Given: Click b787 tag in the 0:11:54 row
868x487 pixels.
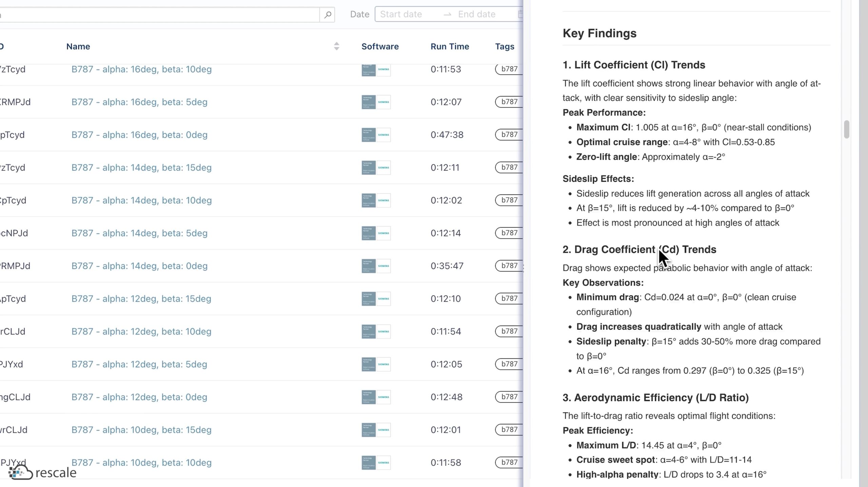Looking at the screenshot, I should (509, 331).
